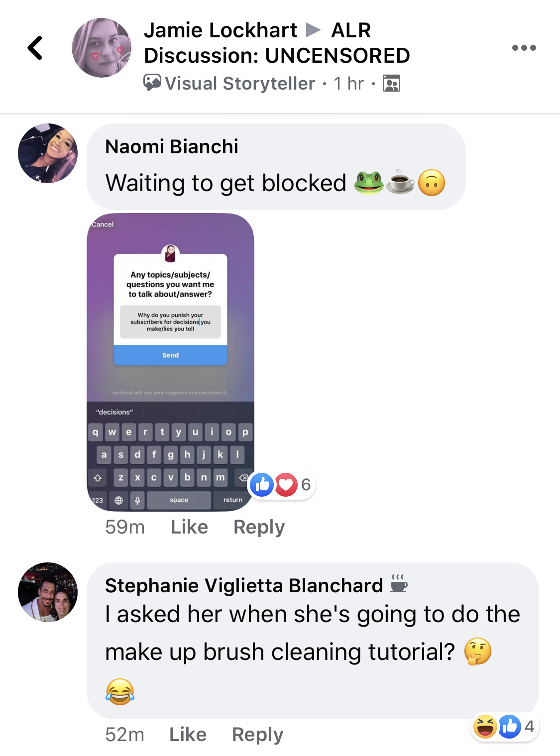Tap the Visual Storyteller badge icon
Viewport: 560px width, 756px height.
click(x=152, y=83)
